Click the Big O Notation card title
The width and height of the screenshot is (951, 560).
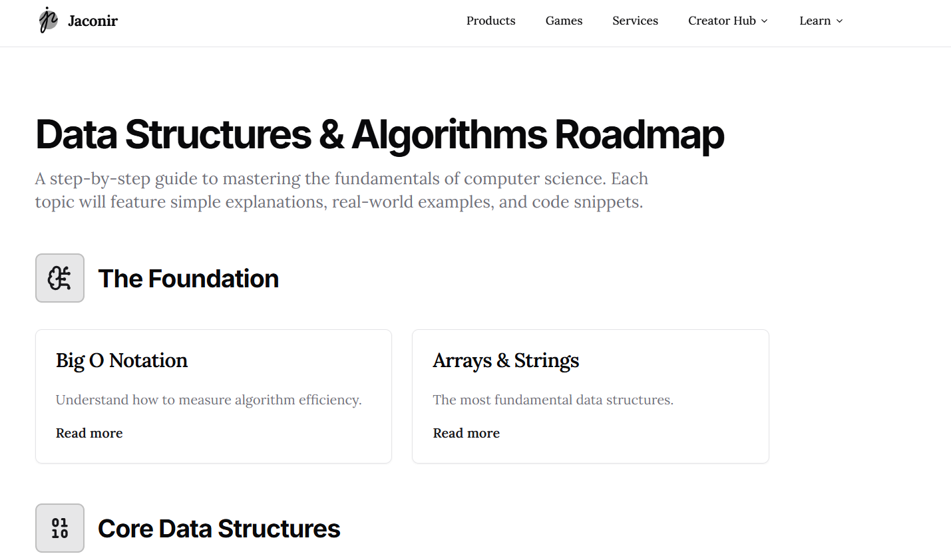point(121,360)
